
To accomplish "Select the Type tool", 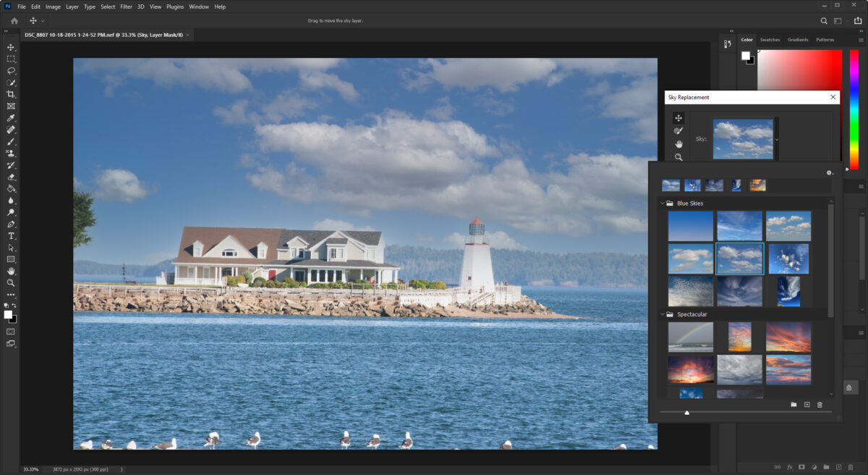I will tap(10, 235).
